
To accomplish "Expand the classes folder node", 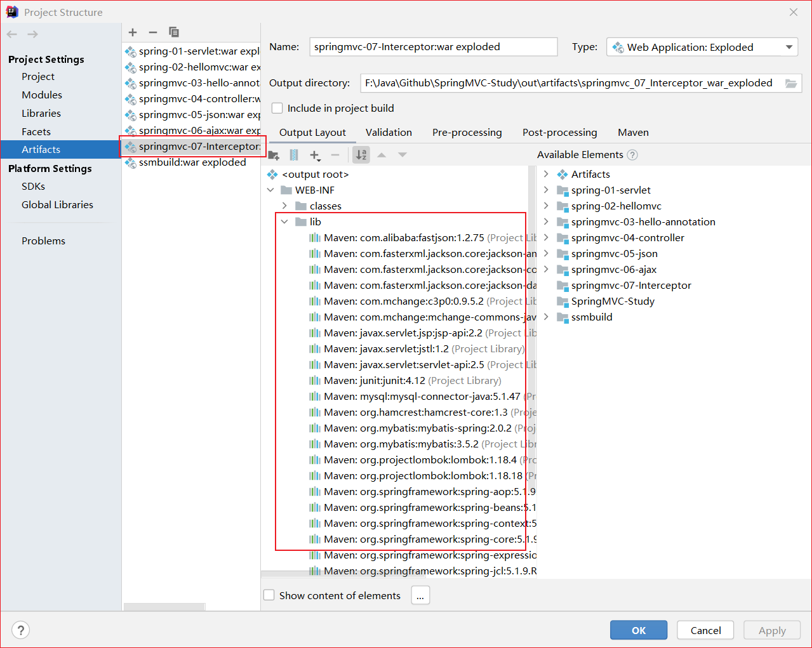I will coord(284,206).
